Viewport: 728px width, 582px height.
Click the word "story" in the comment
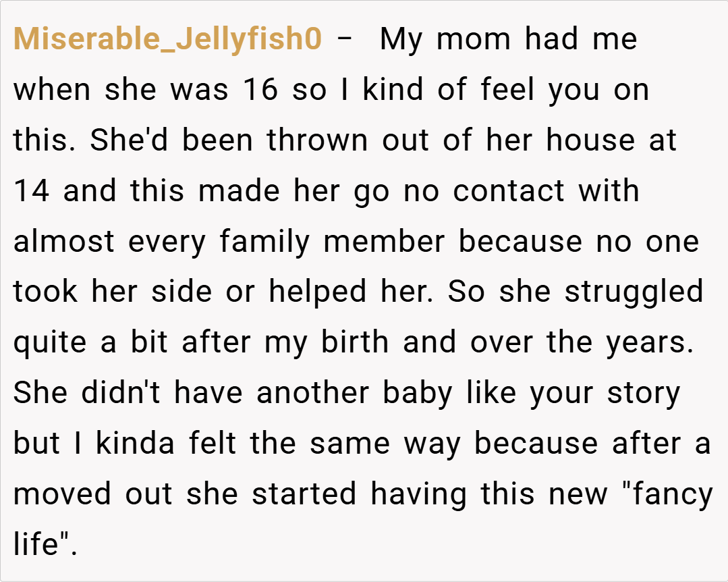coord(642,392)
